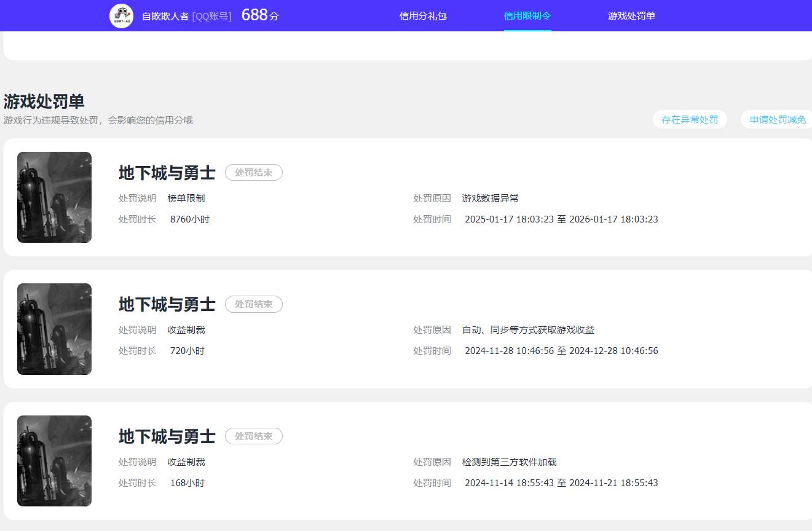This screenshot has height=531, width=812.
Task: Switch to the 信用分礼包 tab
Action: [x=422, y=15]
